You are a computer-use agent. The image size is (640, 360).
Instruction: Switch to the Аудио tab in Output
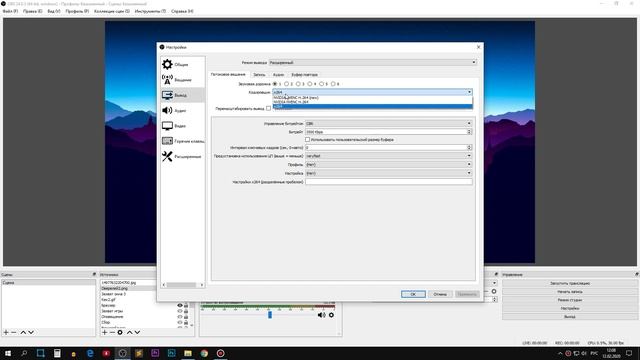click(x=278, y=75)
